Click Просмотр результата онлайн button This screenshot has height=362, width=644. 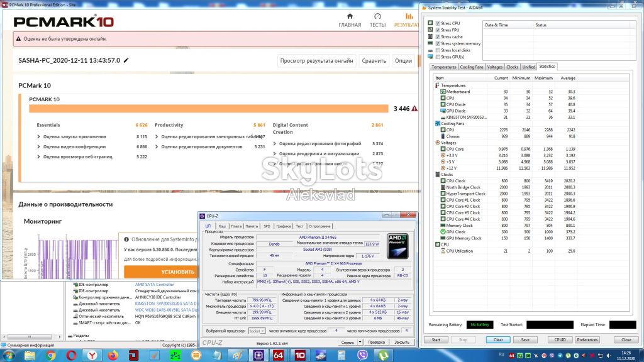(317, 61)
